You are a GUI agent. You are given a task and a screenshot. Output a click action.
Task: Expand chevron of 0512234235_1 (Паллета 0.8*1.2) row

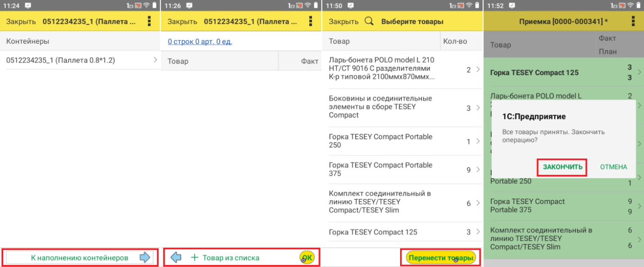155,60
